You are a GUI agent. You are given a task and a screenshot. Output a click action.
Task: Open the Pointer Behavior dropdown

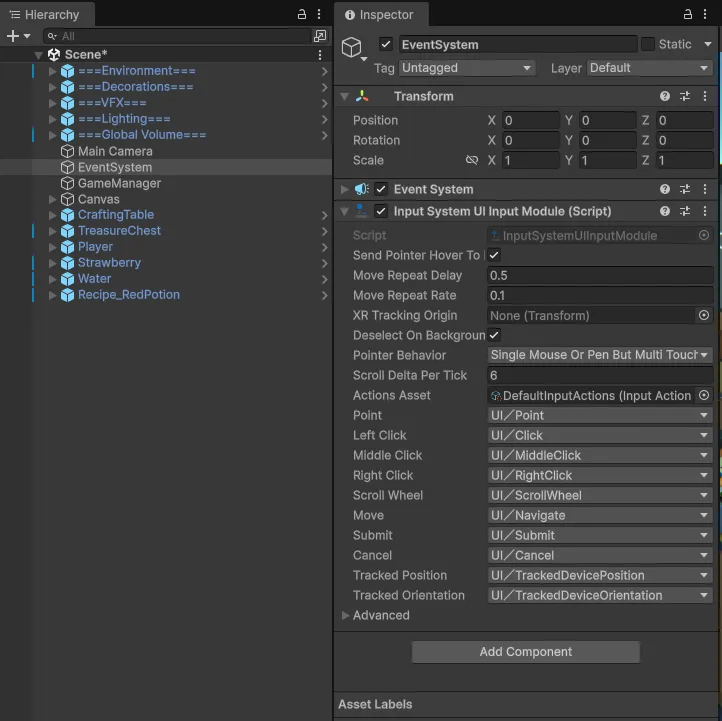(600, 356)
